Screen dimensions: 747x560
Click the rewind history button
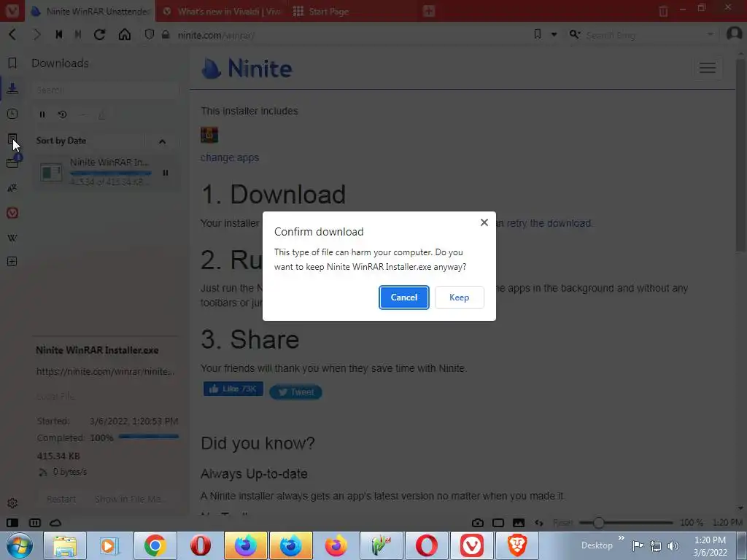tap(59, 35)
